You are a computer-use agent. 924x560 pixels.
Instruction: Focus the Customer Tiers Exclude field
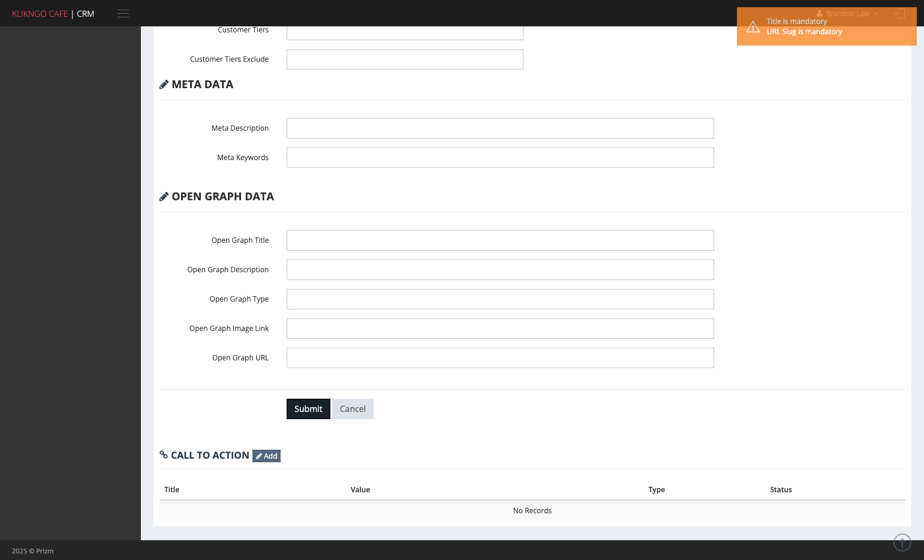point(405,59)
